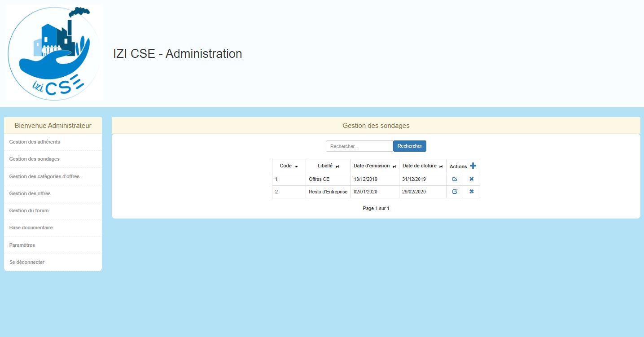Viewport: 644px width, 337px height.
Task: Focus the Rechercher search field
Action: coord(359,146)
